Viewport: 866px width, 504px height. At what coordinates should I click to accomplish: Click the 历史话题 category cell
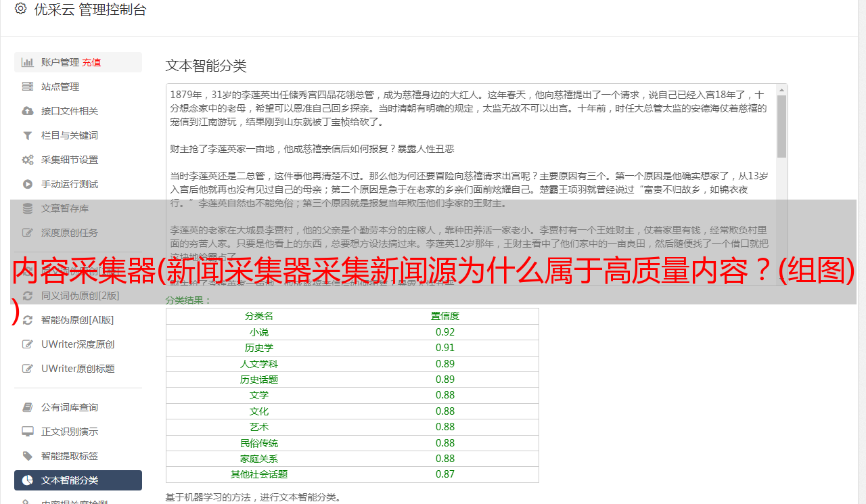tap(259, 380)
